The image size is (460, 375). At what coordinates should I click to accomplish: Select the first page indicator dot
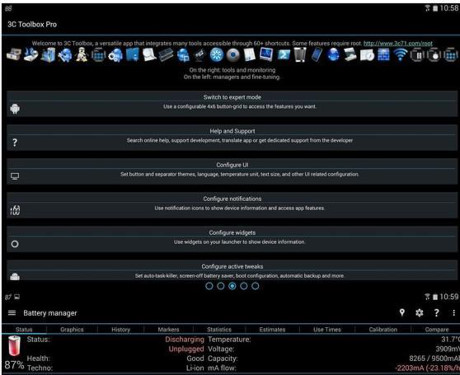tap(209, 286)
